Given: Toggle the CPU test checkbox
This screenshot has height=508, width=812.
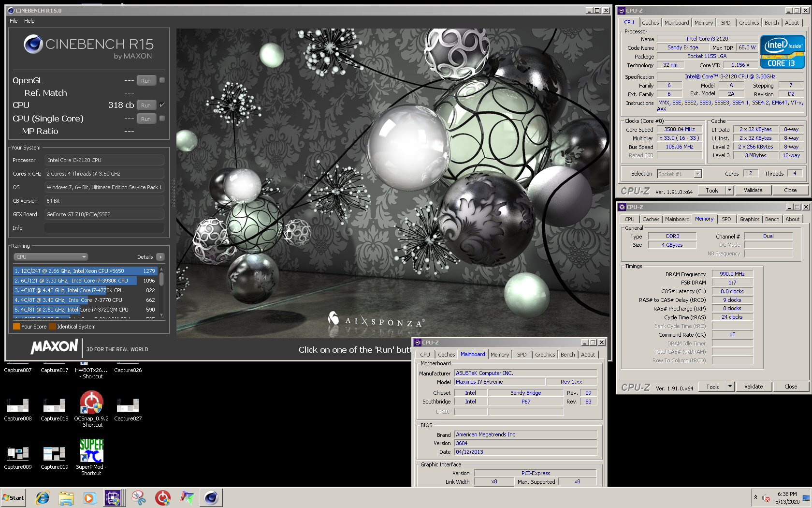Looking at the screenshot, I should [x=162, y=105].
